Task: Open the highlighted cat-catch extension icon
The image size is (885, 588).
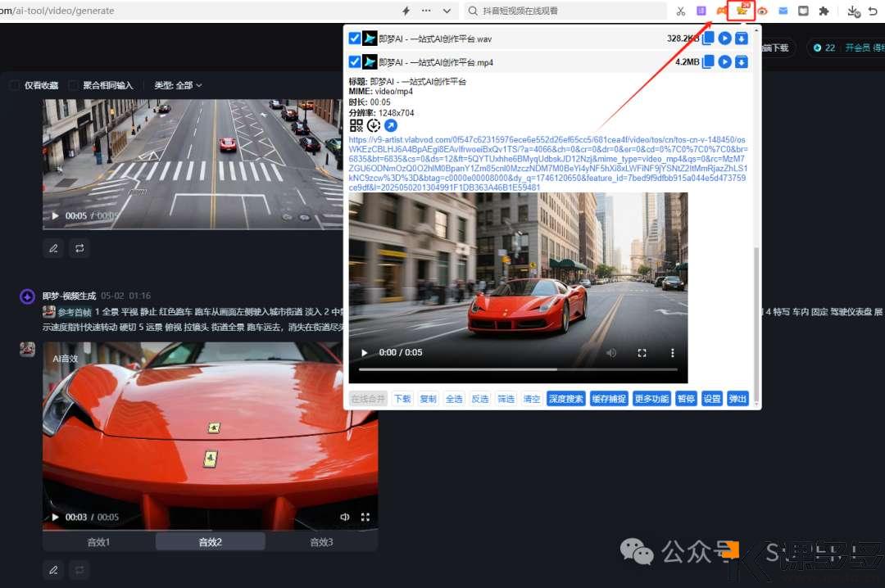Action: click(742, 11)
